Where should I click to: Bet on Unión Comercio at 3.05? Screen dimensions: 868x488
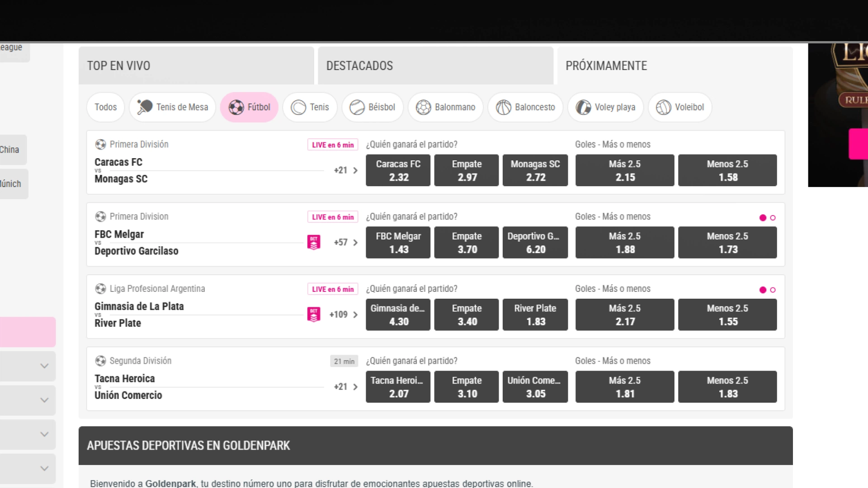pos(535,387)
